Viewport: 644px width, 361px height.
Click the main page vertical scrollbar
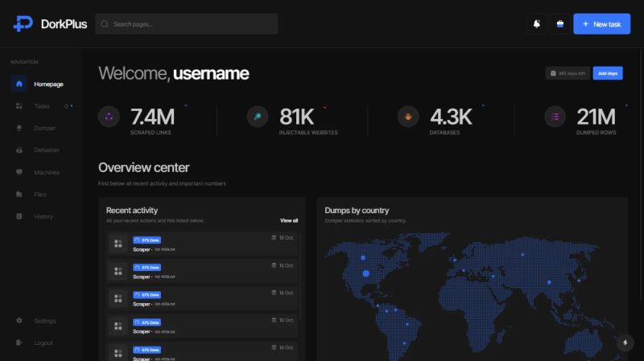point(641,174)
